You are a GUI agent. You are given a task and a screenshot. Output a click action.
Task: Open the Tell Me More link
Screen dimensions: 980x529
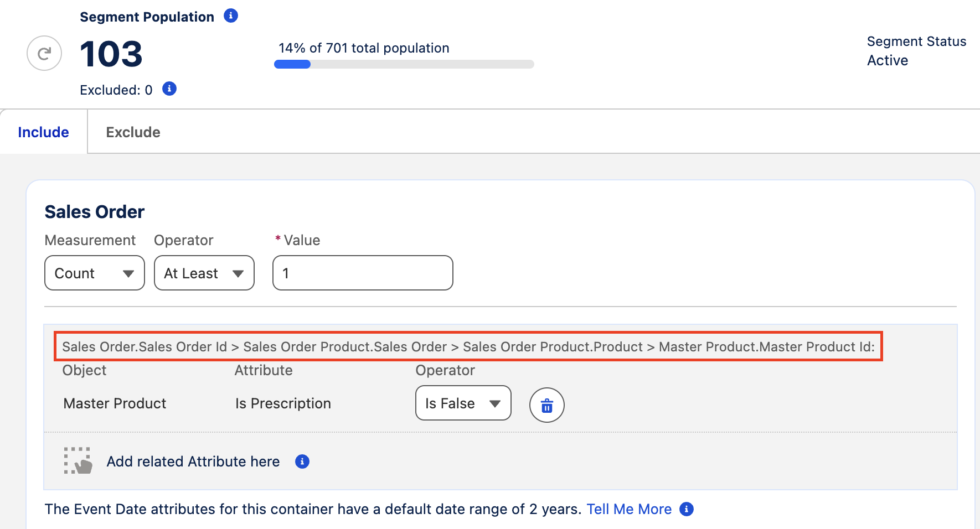[629, 509]
